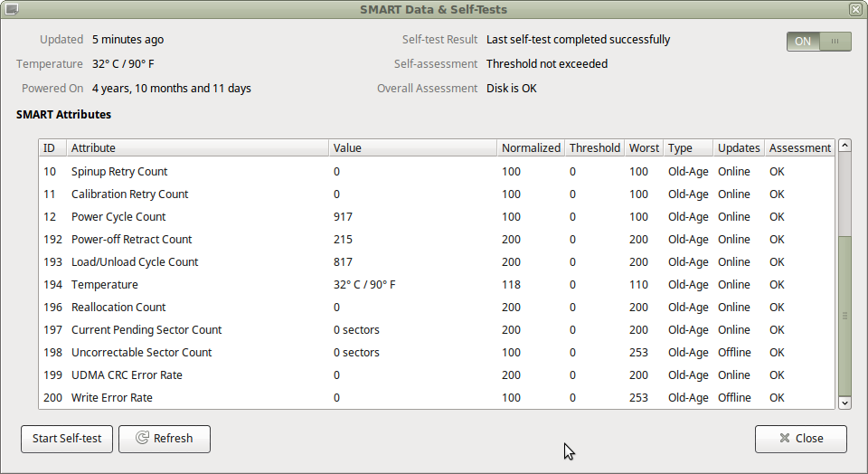Viewport: 868px width, 474px height.
Task: Click the Start Self-test button
Action: (x=67, y=439)
